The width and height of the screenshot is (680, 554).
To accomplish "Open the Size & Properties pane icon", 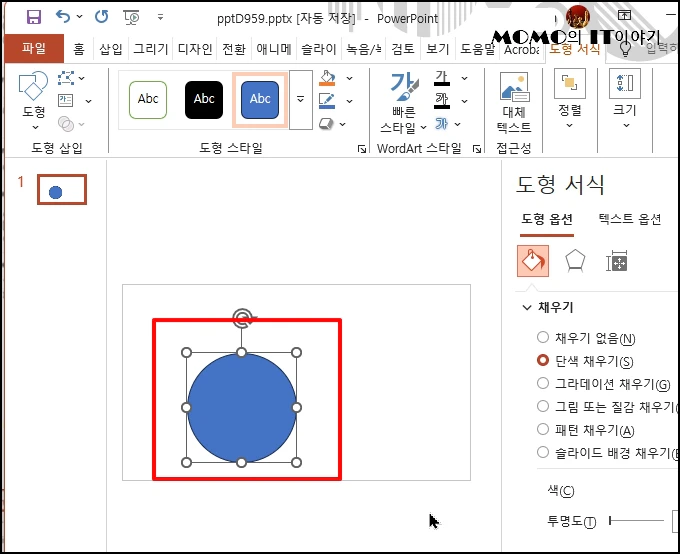I will click(617, 261).
